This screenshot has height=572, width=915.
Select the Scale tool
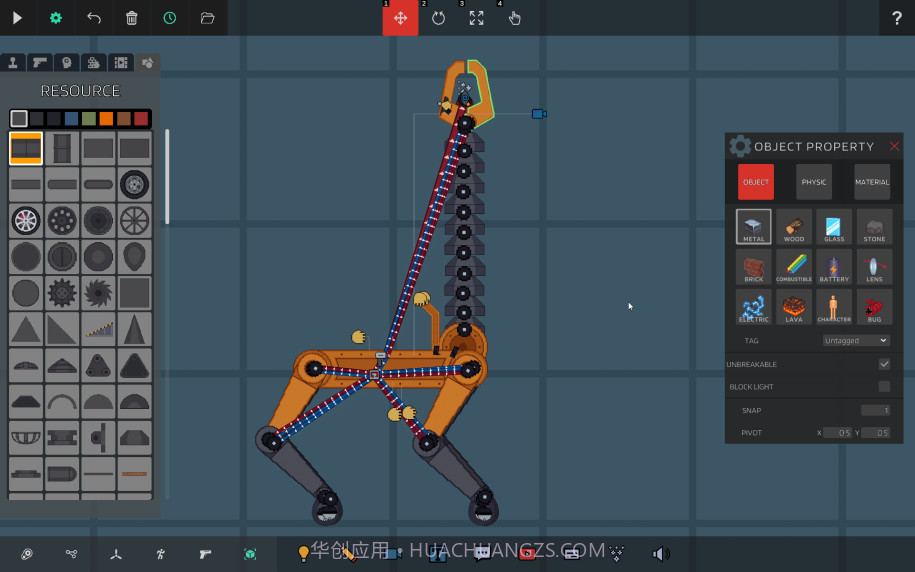click(476, 18)
